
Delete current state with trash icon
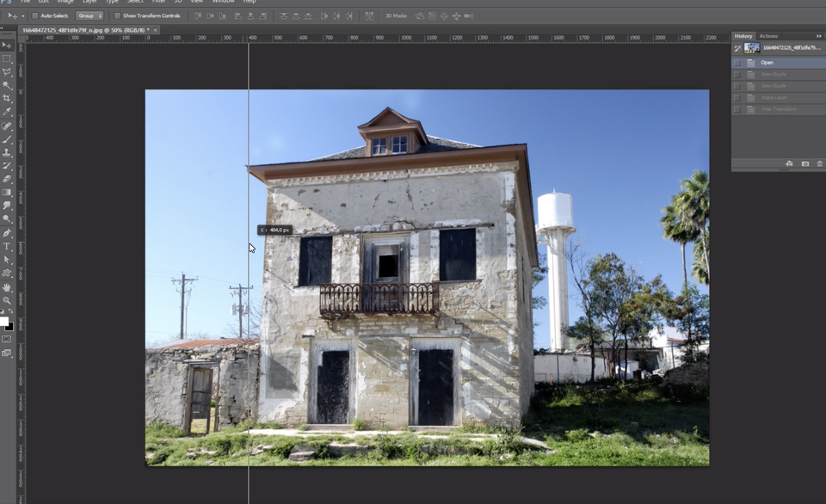tap(820, 163)
